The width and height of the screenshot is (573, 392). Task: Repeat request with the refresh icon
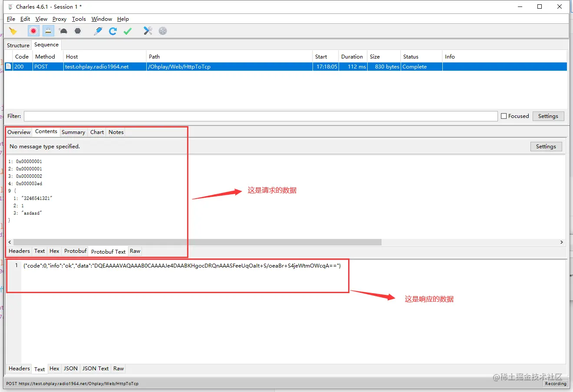pos(113,31)
